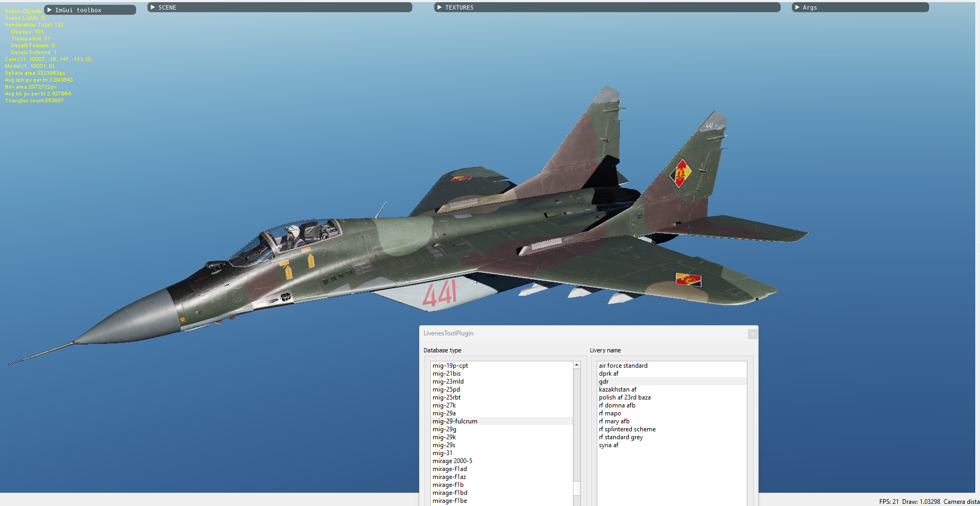
Task: Select mig-25rbt database entry
Action: click(501, 397)
